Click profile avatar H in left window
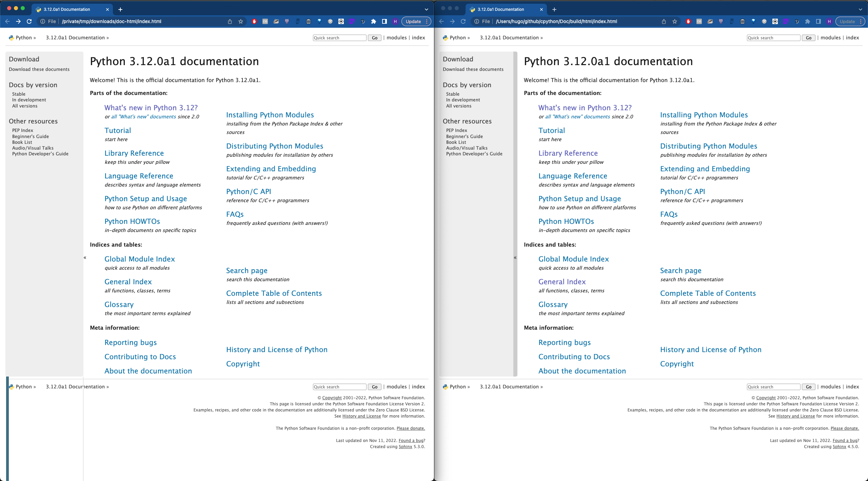868x481 pixels. 395,21
